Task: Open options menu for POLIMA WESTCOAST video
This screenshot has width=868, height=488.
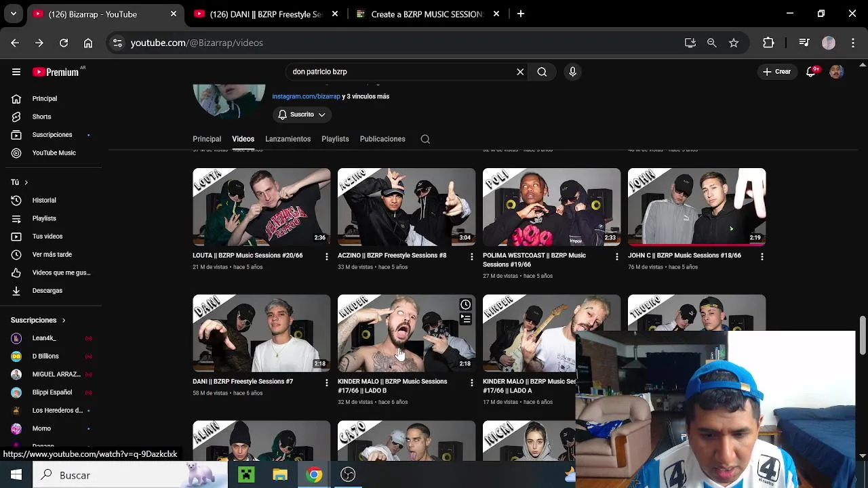Action: (616, 257)
